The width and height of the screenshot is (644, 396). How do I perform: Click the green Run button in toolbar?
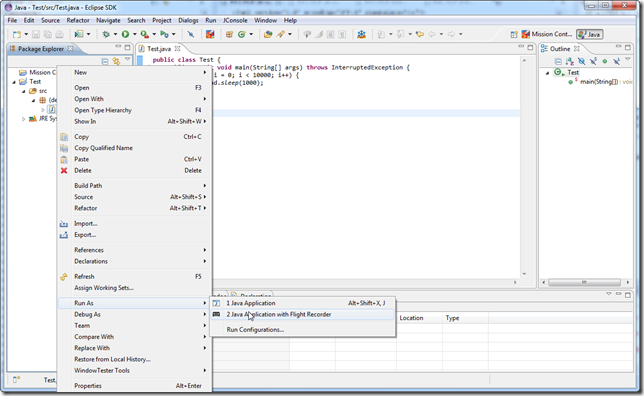click(x=125, y=35)
